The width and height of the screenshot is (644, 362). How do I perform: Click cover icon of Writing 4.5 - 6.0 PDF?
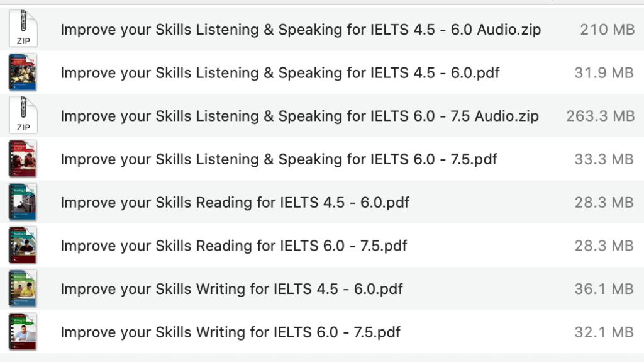click(x=23, y=289)
